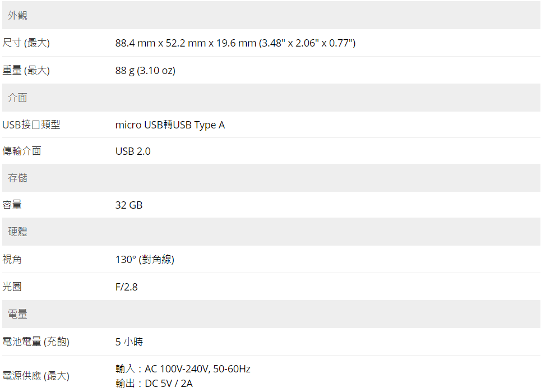Click the weight value 88 g (3.10 oz)
The image size is (541, 392).
tap(145, 71)
